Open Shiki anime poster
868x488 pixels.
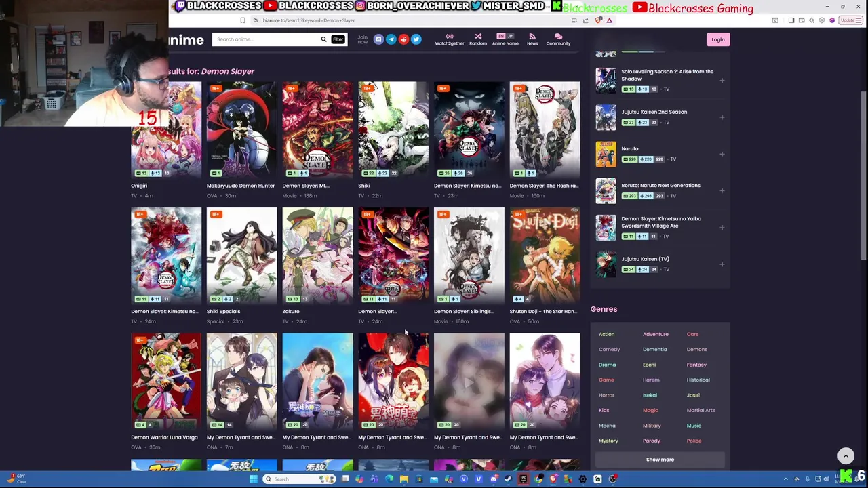(x=393, y=129)
